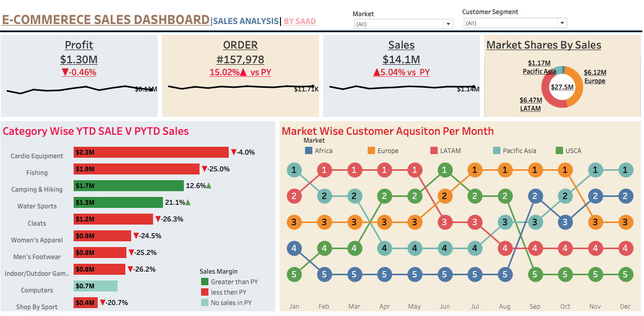Click the BY SAAD link

(300, 21)
